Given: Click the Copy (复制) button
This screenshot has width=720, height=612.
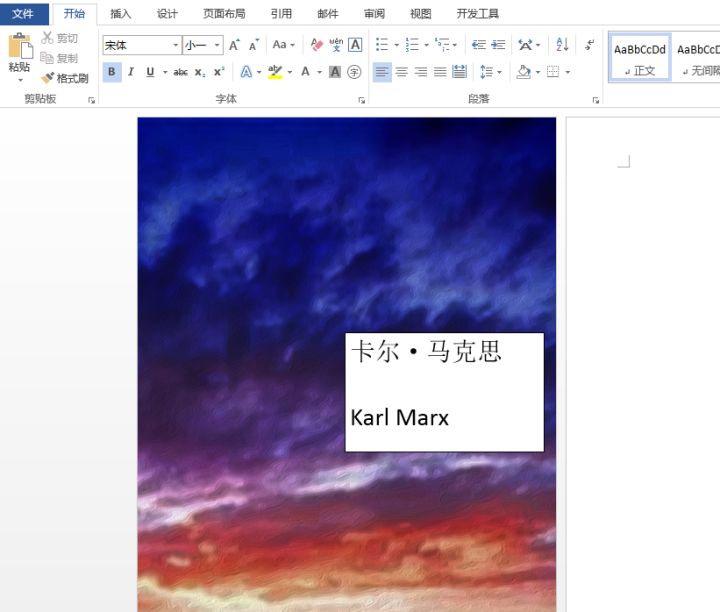Looking at the screenshot, I should point(59,58).
